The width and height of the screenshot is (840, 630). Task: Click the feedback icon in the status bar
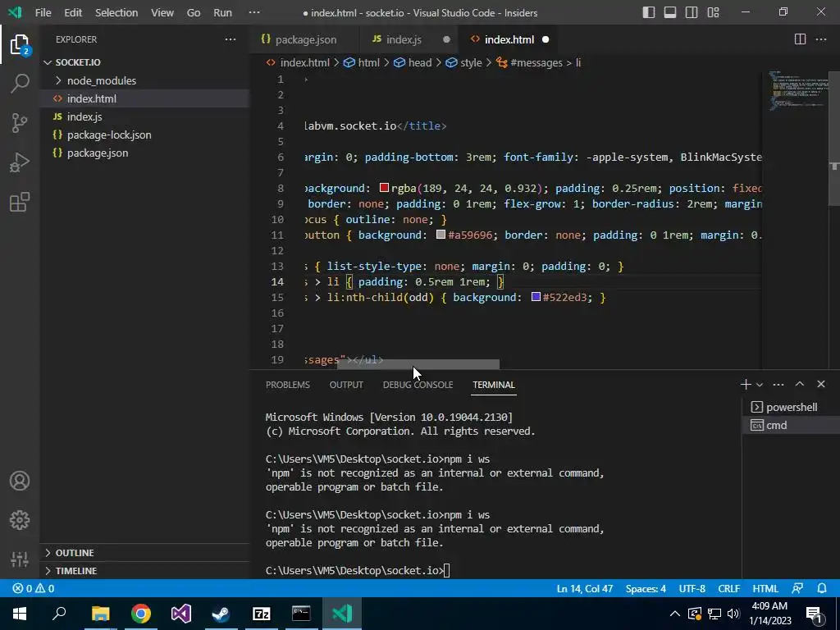(x=797, y=588)
